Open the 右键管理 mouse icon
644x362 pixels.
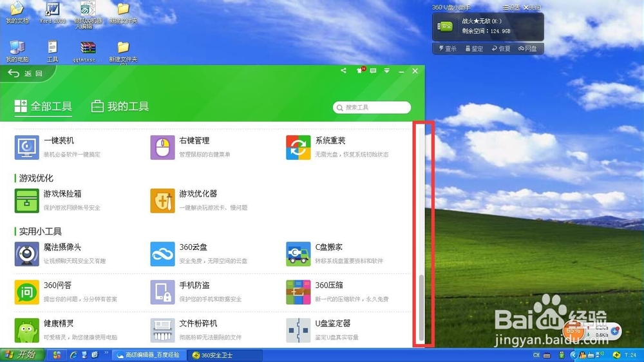162,148
